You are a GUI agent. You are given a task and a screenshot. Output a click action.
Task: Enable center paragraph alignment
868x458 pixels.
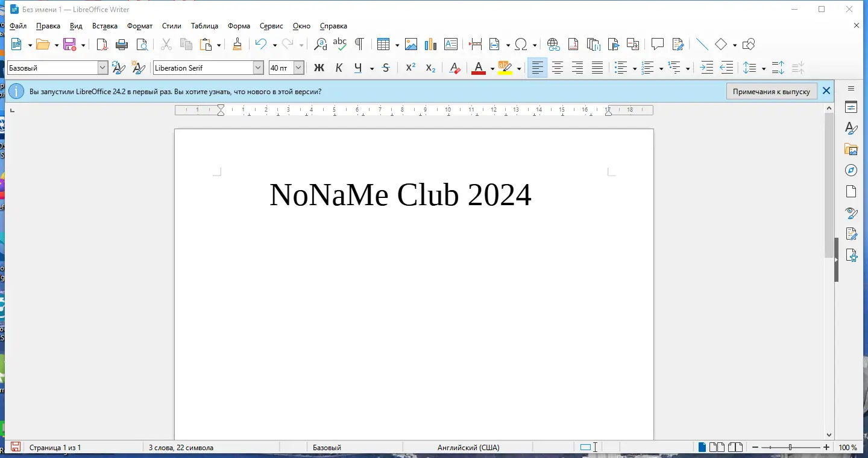click(x=558, y=68)
